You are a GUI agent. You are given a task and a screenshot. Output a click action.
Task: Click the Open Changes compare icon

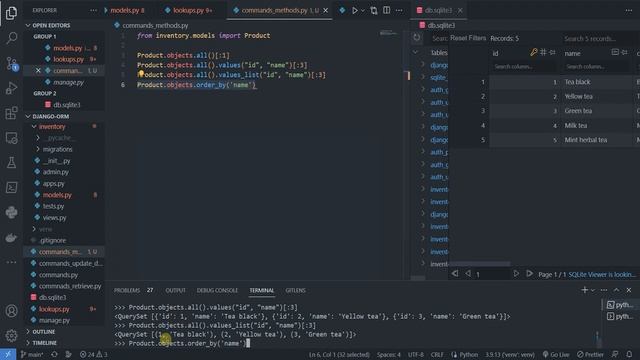[374, 10]
